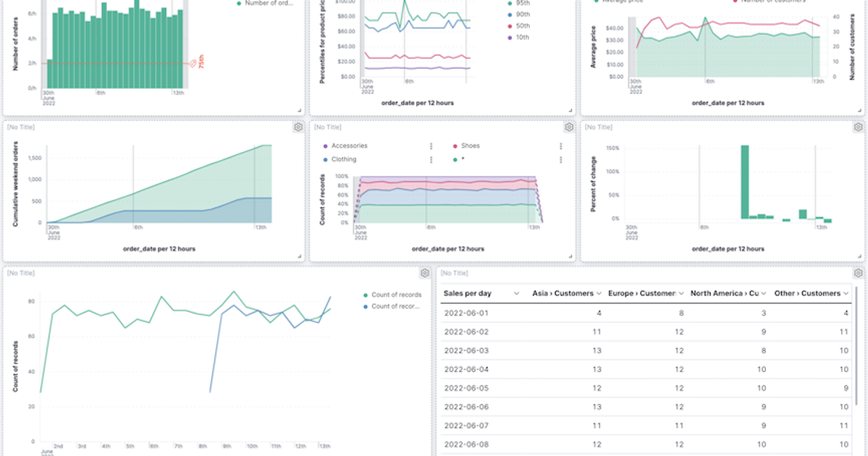
Task: Open the gear icon on the Count of records chart
Action: (x=426, y=274)
